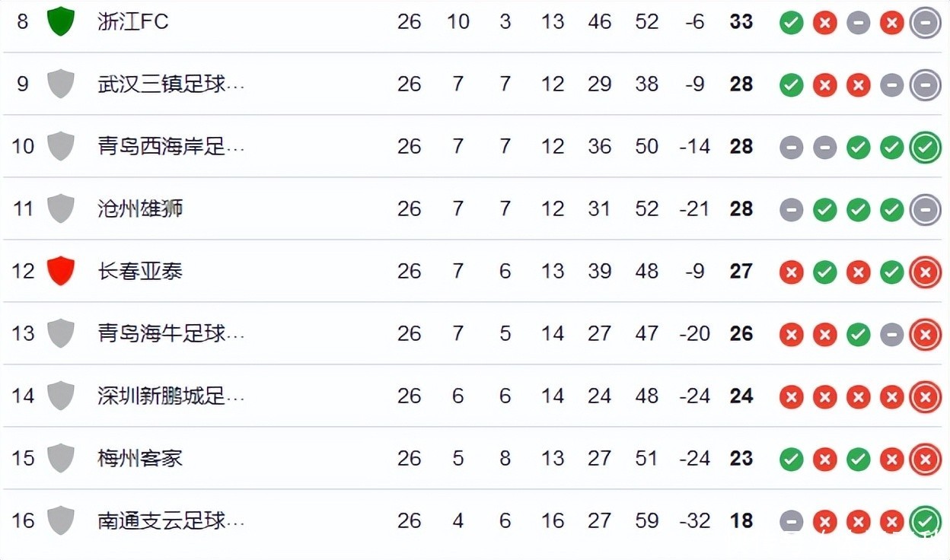The width and height of the screenshot is (950, 560).
Task: Click the circled latest-match win icon for 青岛西海岸
Action: point(926,147)
